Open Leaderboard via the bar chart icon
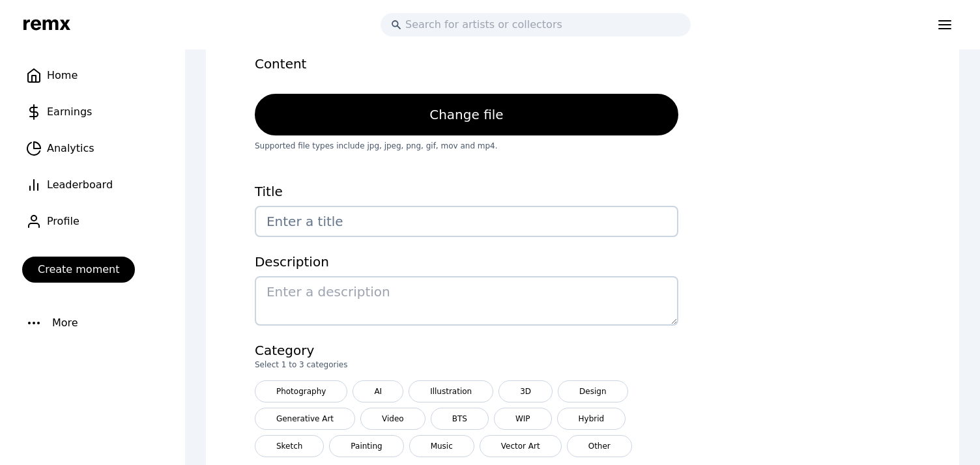The image size is (980, 465). click(x=34, y=185)
